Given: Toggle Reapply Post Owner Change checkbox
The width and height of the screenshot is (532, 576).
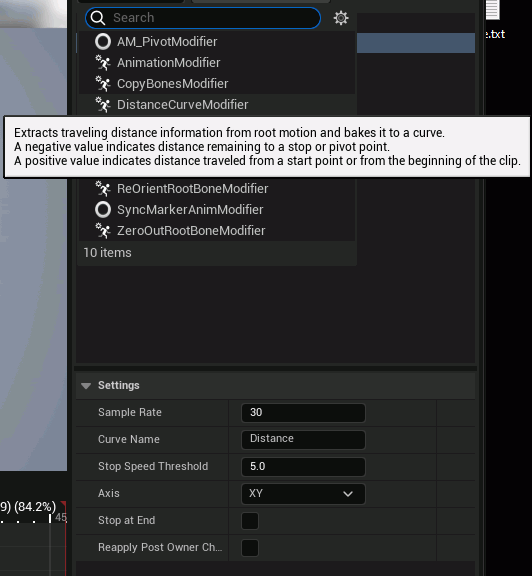Looking at the screenshot, I should (x=250, y=548).
